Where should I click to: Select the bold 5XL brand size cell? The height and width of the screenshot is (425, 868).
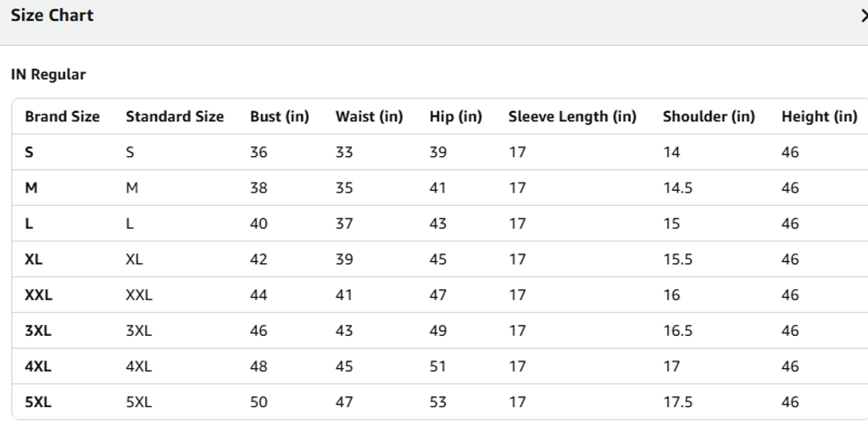click(38, 403)
